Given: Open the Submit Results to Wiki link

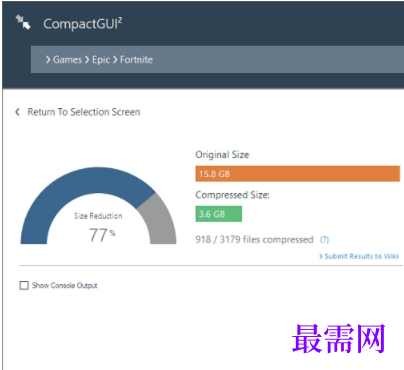Looking at the screenshot, I should point(362,256).
